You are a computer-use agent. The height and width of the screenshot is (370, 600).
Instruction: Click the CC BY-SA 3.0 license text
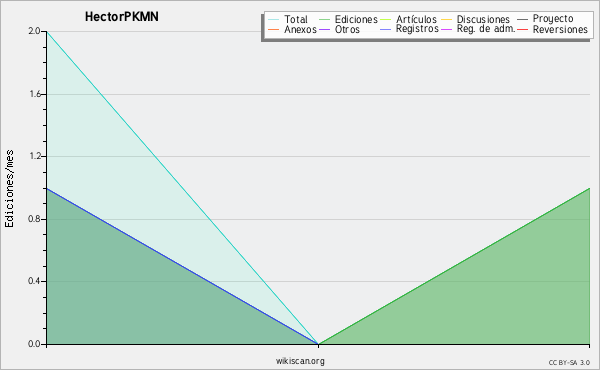(x=569, y=363)
